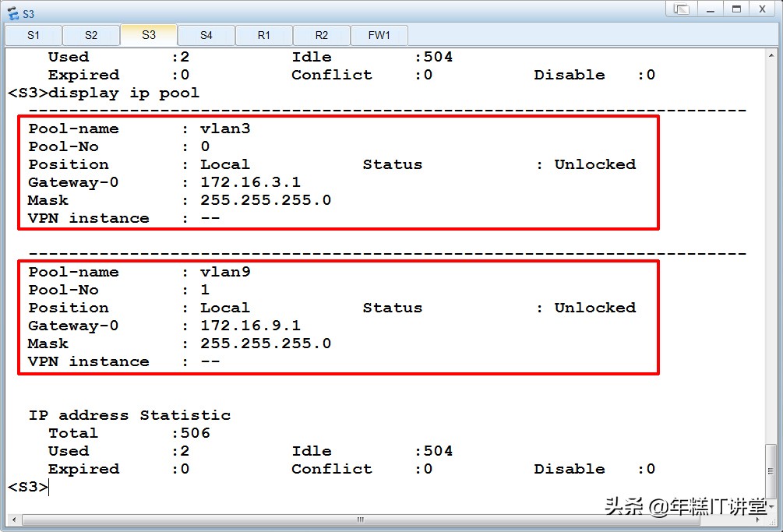
Task: Click the vertical scrollbar up arrow
Action: (x=771, y=55)
